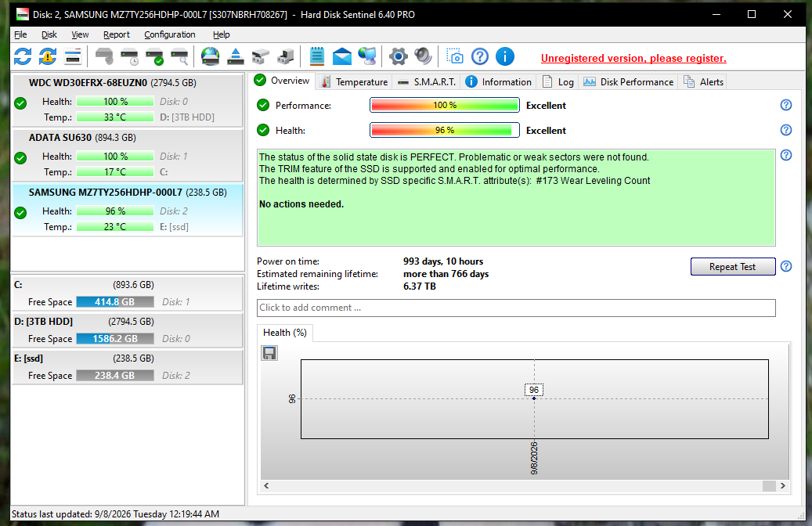812x526 pixels.
Task: Click the disk with magnifying glass icon
Action: click(179, 56)
